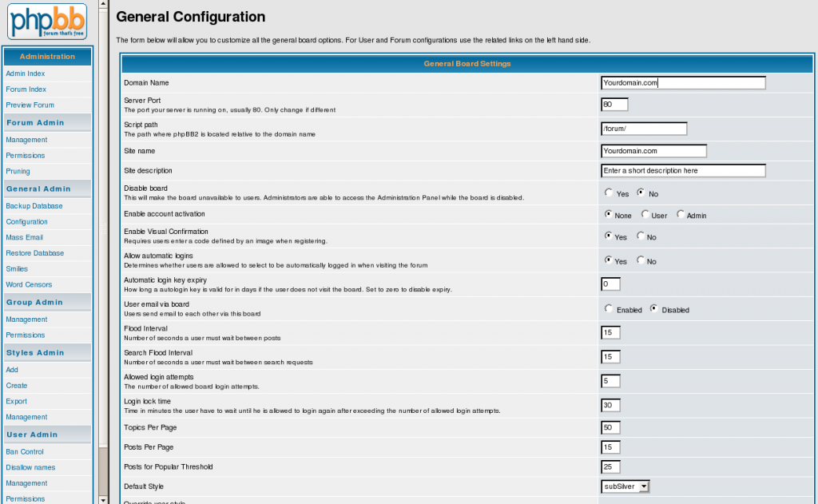This screenshot has width=818, height=504.
Task: Click the Pruning link under Forum Admin
Action: (x=18, y=171)
